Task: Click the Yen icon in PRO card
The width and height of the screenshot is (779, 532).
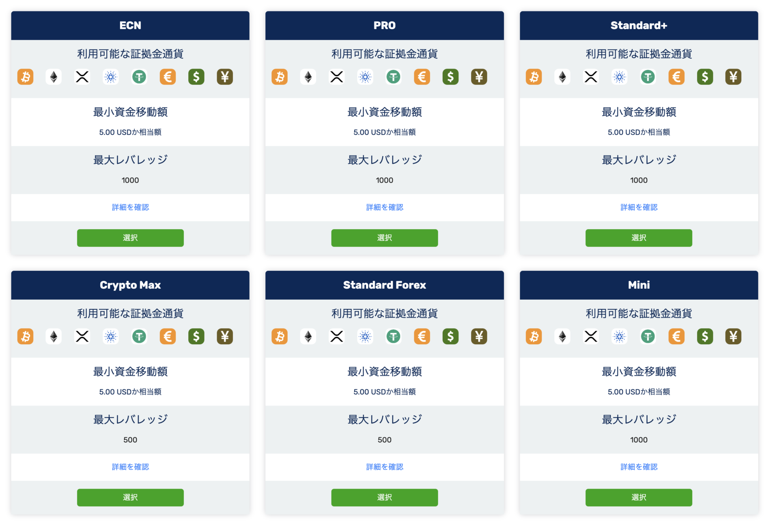Action: click(479, 77)
